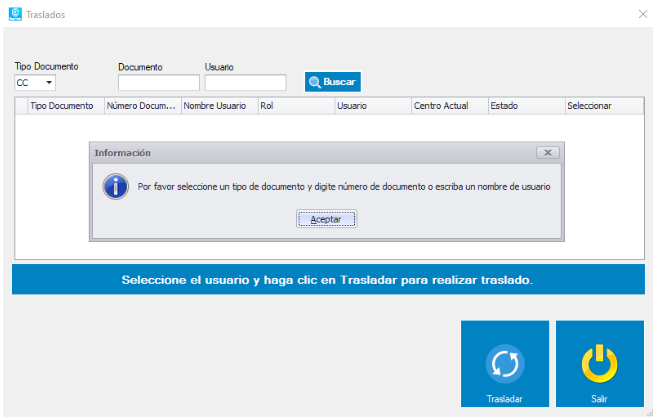The height and width of the screenshot is (418, 657).
Task: Select the Usuario column header in the grid
Action: point(371,105)
